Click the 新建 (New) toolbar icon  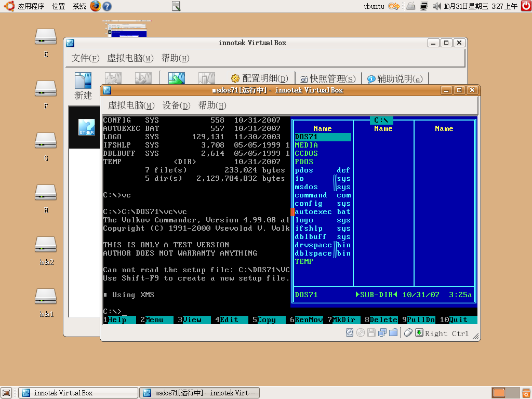(x=83, y=86)
